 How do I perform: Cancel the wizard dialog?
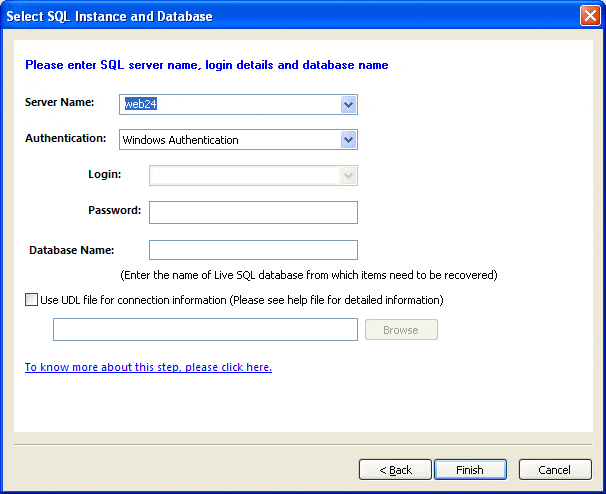pos(555,470)
